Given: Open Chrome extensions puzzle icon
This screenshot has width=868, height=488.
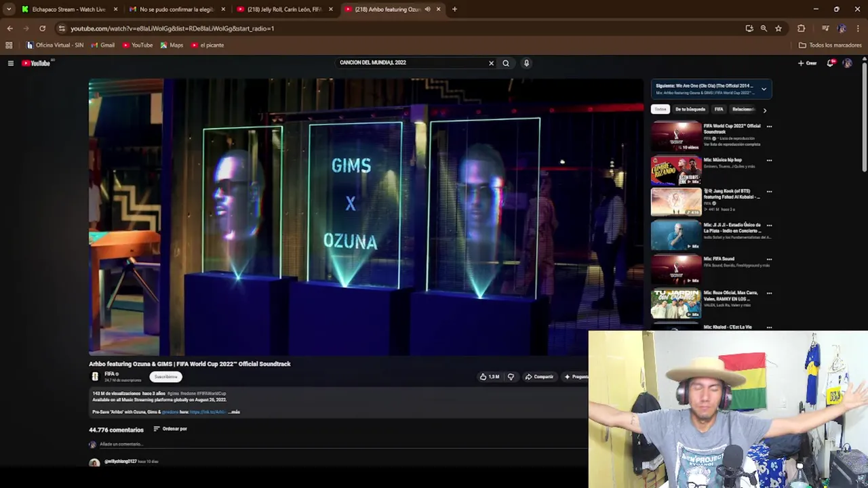Looking at the screenshot, I should click(802, 28).
